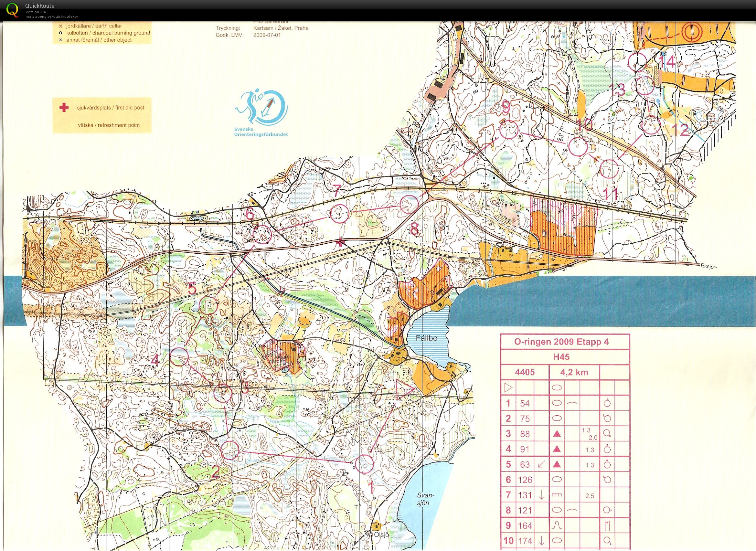Click control code '75' in the table

point(525,419)
